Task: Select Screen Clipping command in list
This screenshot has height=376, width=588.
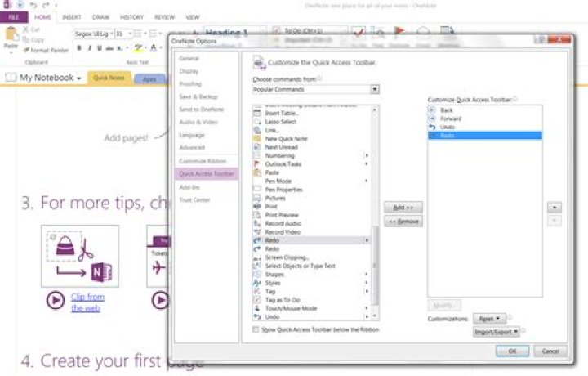Action: (311, 257)
